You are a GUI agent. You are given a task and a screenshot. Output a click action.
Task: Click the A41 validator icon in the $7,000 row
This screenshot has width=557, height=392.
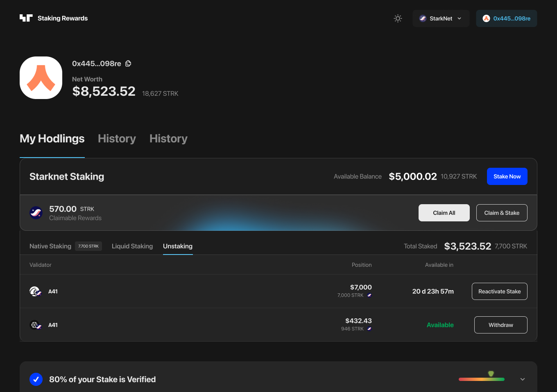pos(36,291)
